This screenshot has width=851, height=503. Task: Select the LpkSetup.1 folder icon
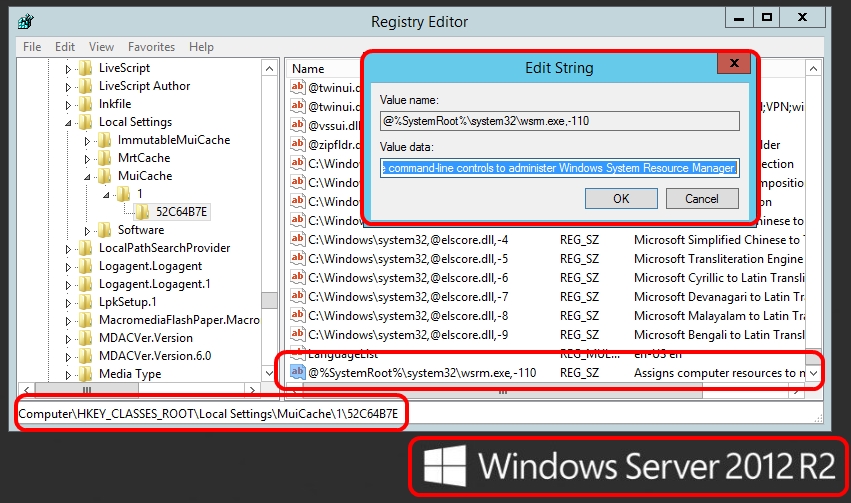86,302
